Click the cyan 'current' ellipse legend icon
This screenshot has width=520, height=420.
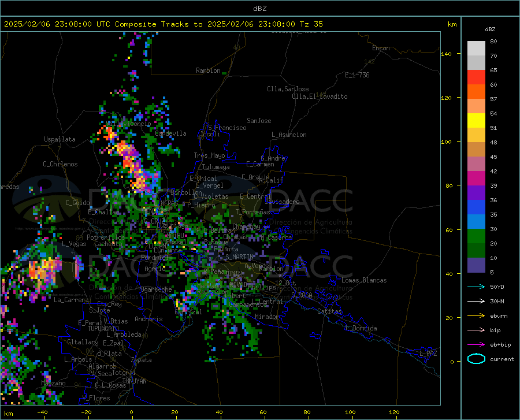pos(476,359)
